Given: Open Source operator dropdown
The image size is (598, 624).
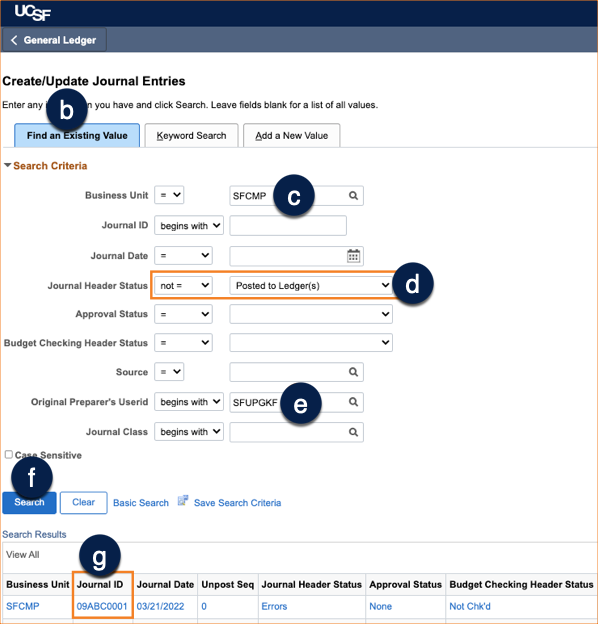Looking at the screenshot, I should pyautogui.click(x=169, y=372).
